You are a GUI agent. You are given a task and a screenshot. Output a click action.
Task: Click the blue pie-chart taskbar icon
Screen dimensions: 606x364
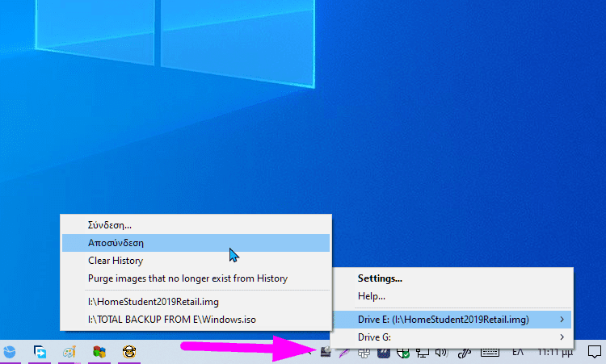tap(9, 352)
